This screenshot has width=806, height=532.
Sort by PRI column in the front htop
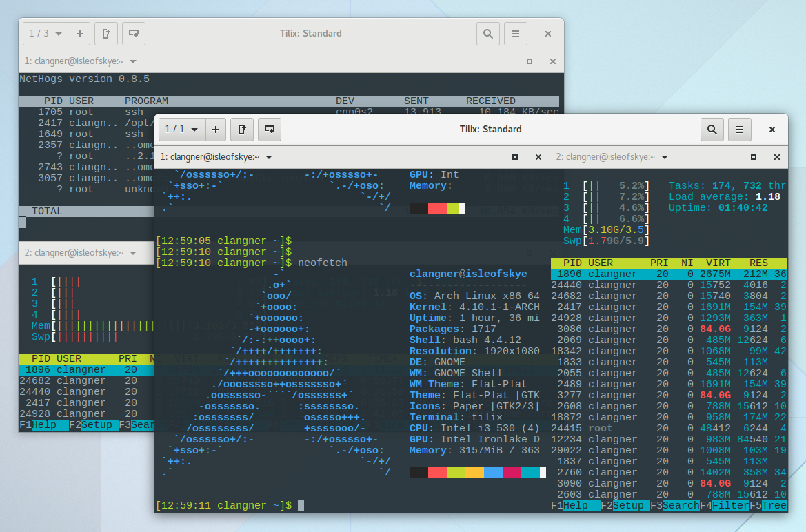[659, 263]
